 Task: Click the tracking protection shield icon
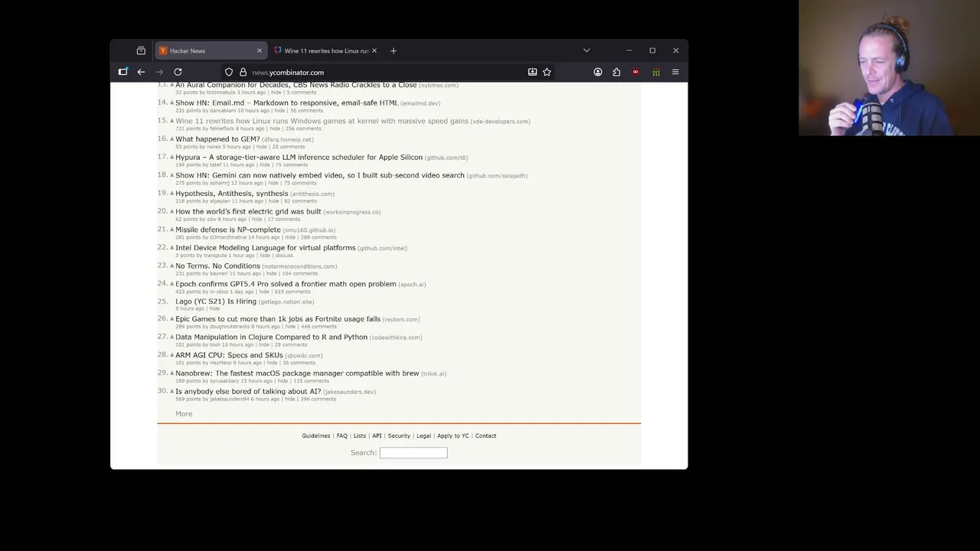(228, 72)
